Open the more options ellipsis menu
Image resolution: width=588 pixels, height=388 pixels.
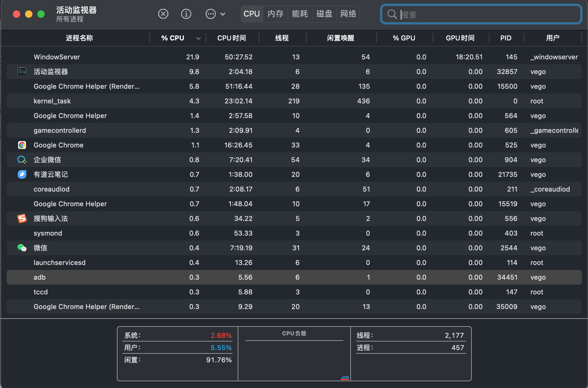tap(210, 14)
